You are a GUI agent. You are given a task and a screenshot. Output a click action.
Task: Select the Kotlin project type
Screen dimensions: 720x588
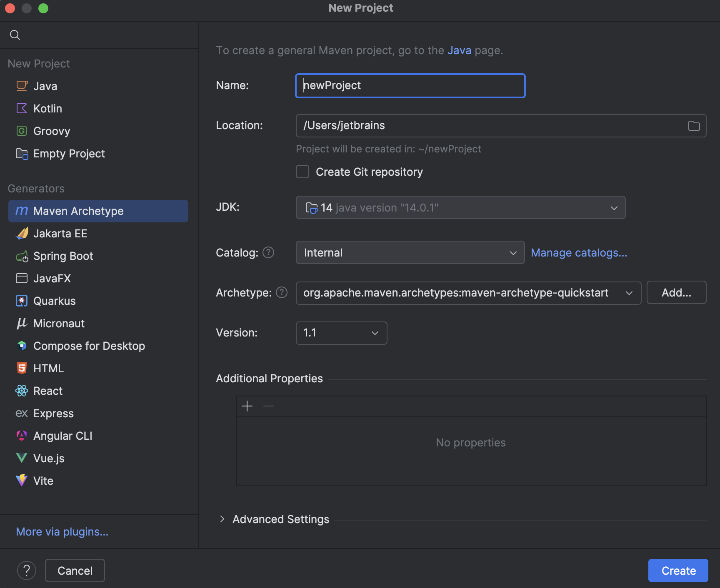(x=47, y=108)
